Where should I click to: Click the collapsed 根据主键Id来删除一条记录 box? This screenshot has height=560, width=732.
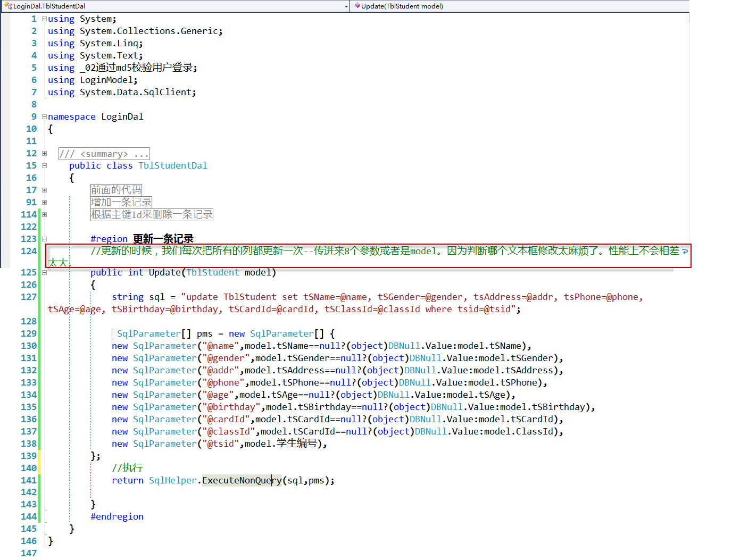152,215
